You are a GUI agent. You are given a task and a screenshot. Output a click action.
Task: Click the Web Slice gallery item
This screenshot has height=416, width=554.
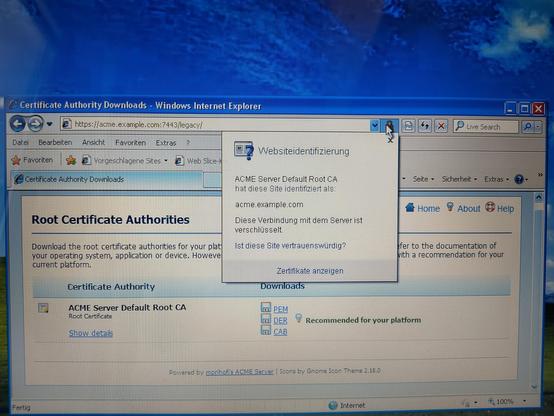point(198,161)
